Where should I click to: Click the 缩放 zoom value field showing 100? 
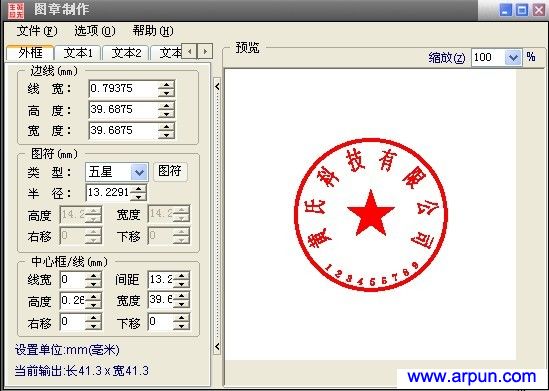(488, 57)
